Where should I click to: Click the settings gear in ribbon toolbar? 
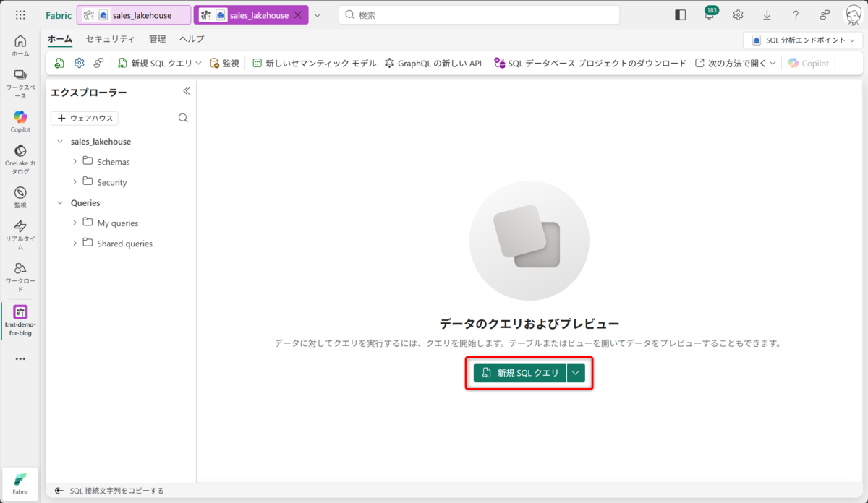[80, 64]
